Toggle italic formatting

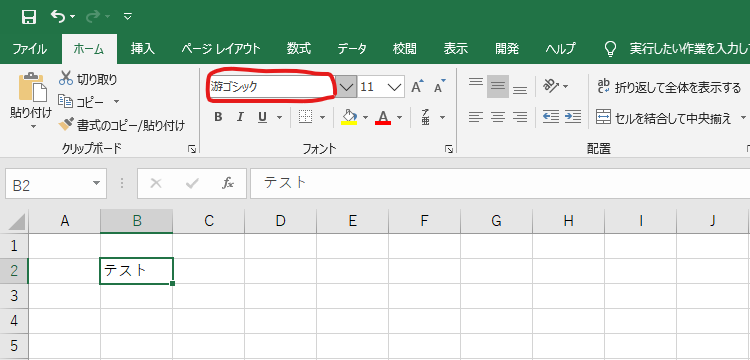point(240,117)
